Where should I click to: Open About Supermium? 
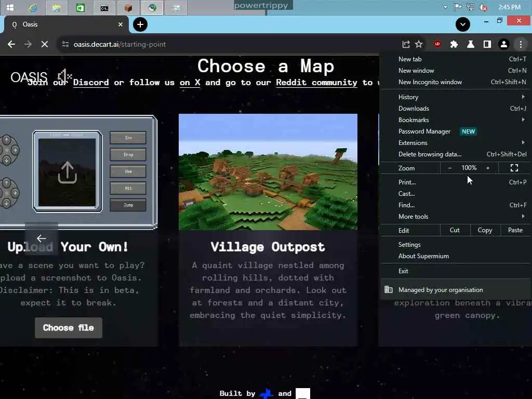[x=456, y=256]
